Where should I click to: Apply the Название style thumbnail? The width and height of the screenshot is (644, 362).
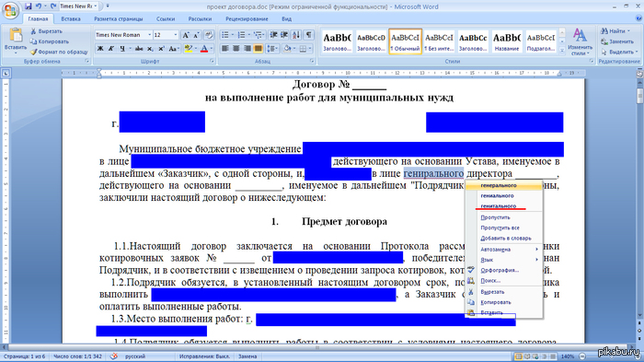(506, 41)
